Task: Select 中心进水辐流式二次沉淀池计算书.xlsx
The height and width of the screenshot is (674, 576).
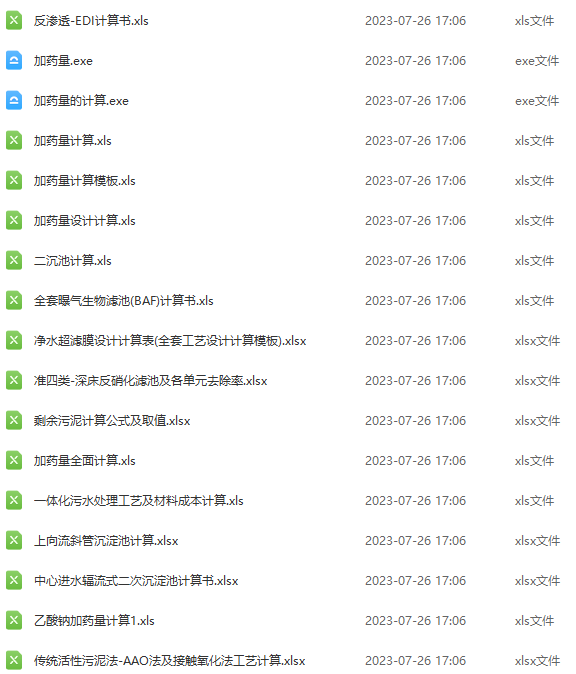Action: 136,580
